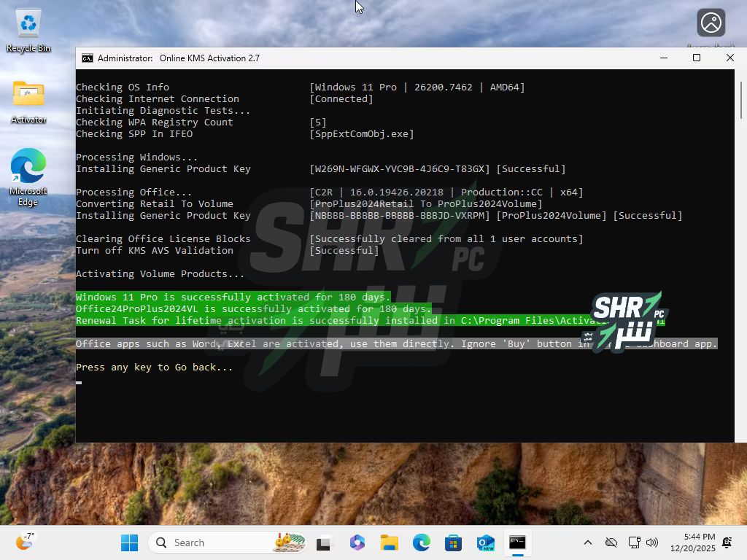Image resolution: width=747 pixels, height=560 pixels.
Task: Click the OneDrive cloud tray icon
Action: [611, 542]
